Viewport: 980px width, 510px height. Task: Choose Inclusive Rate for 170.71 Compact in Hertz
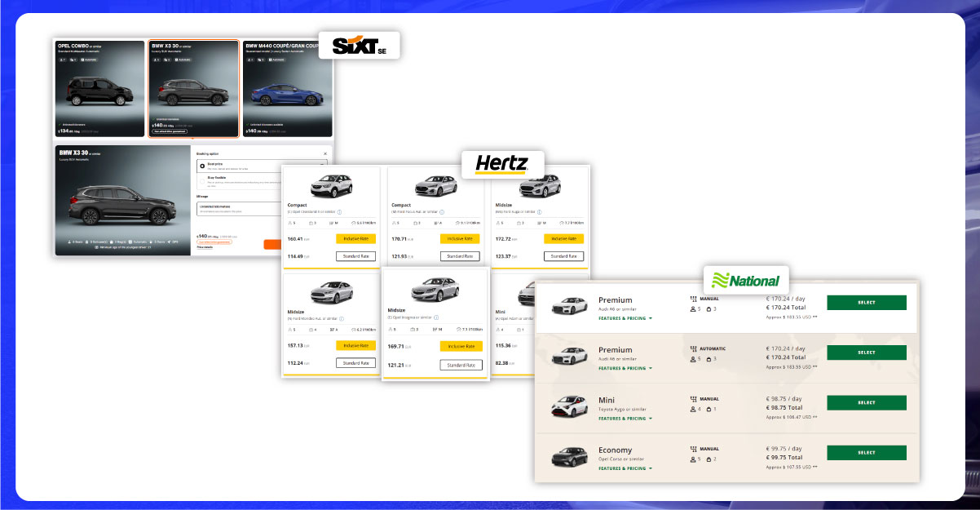click(460, 239)
